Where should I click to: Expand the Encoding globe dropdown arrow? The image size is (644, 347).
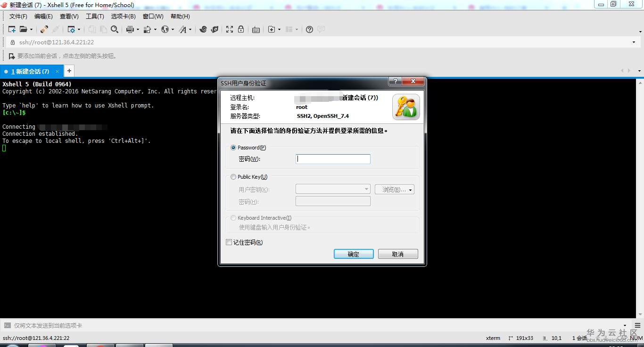(173, 29)
